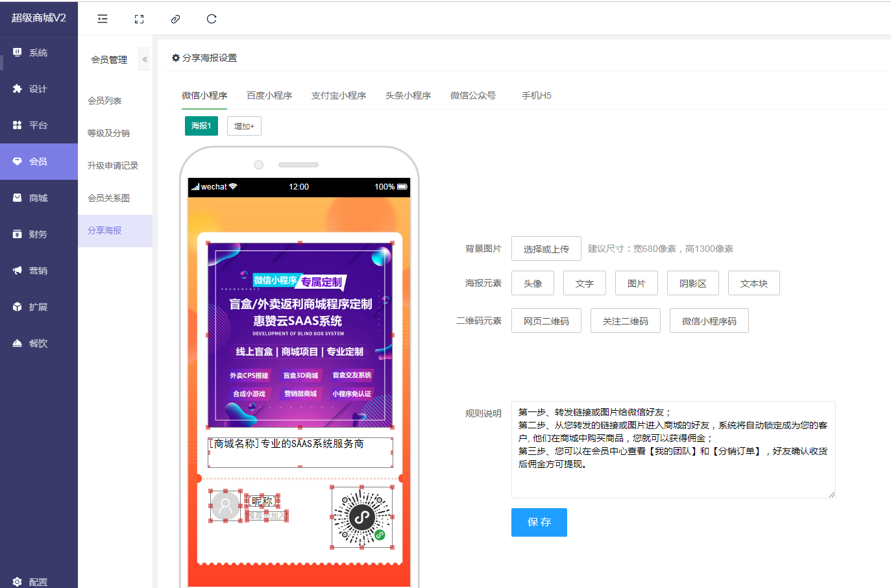Add a 图片 poster element
The height and width of the screenshot is (588, 891).
point(637,283)
